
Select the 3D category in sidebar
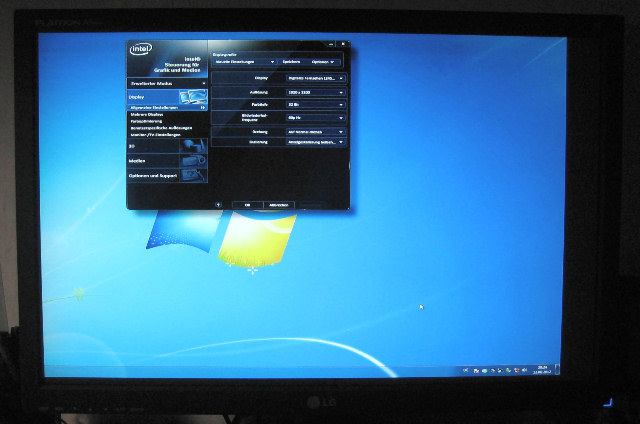click(167, 146)
